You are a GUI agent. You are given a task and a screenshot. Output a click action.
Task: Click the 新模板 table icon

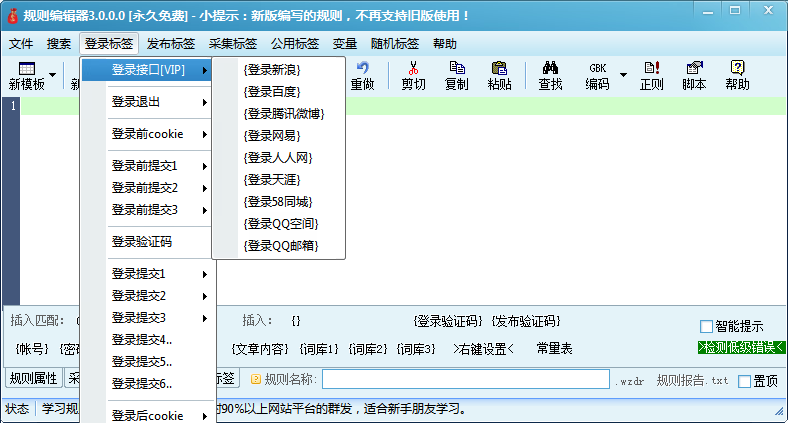[26, 68]
